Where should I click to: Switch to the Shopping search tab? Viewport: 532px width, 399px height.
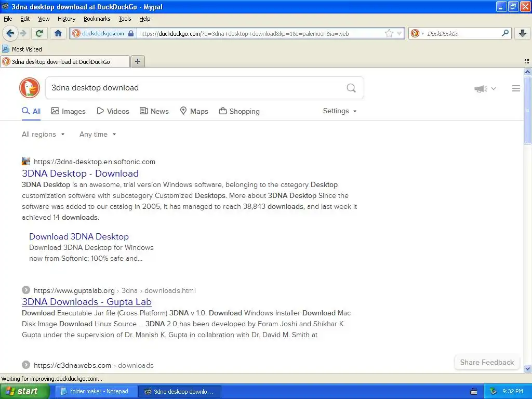(239, 111)
